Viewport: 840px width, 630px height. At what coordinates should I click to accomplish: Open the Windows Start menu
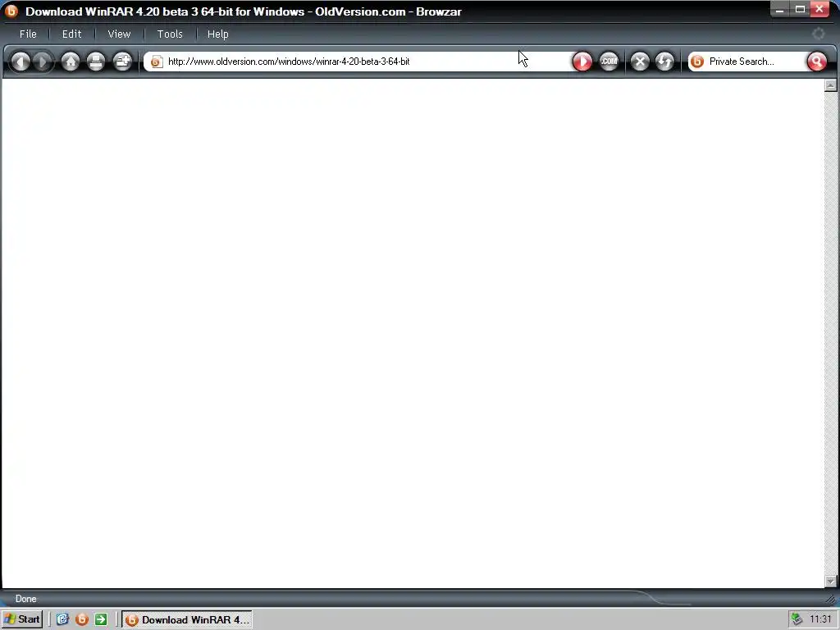(22, 620)
